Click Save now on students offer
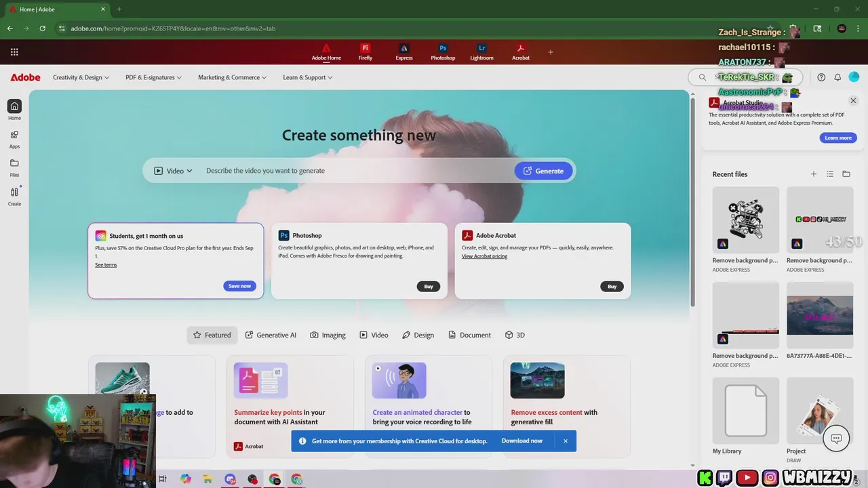This screenshot has width=868, height=488. coord(239,286)
